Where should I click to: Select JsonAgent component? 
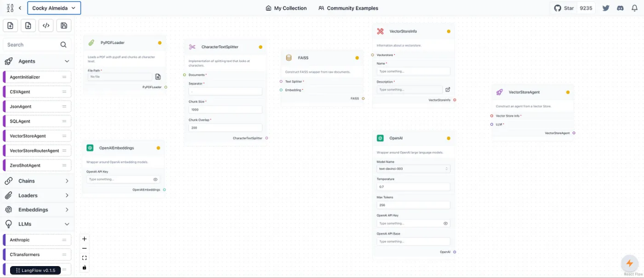tap(37, 107)
